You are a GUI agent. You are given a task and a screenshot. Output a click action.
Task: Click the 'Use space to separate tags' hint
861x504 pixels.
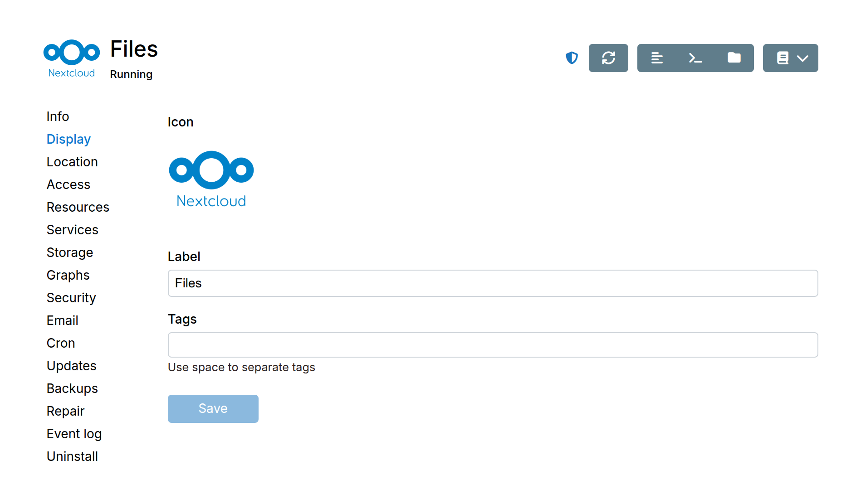241,367
